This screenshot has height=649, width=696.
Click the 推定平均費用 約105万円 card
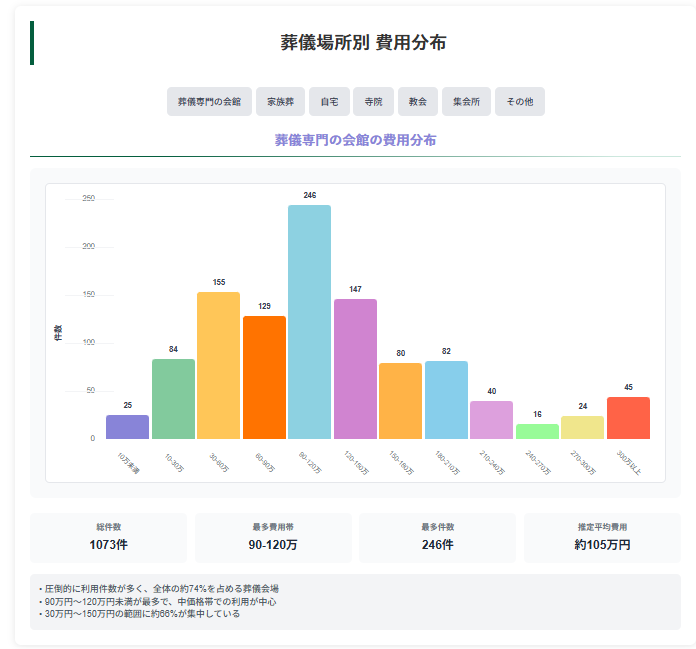pos(602,537)
